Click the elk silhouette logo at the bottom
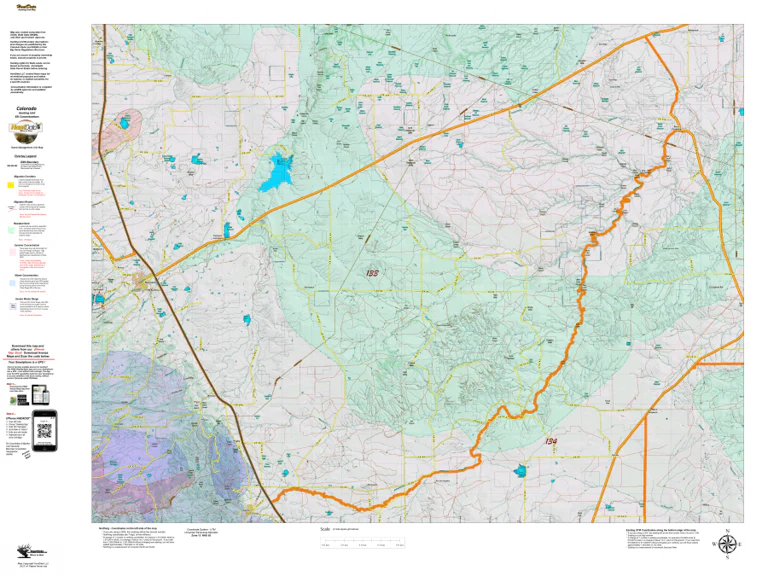 coord(30,552)
